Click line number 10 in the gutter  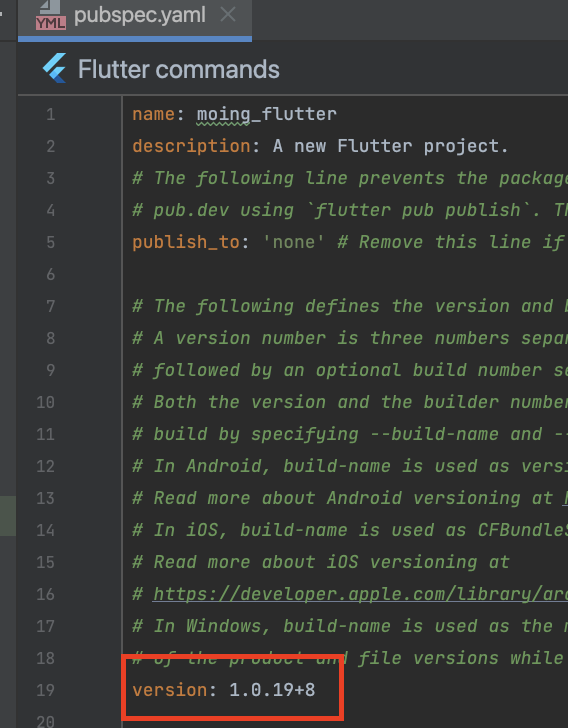(x=46, y=402)
